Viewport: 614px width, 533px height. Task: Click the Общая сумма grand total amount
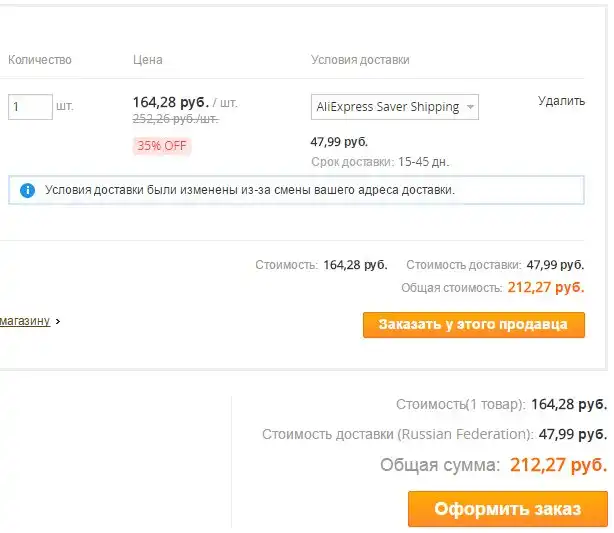point(558,465)
